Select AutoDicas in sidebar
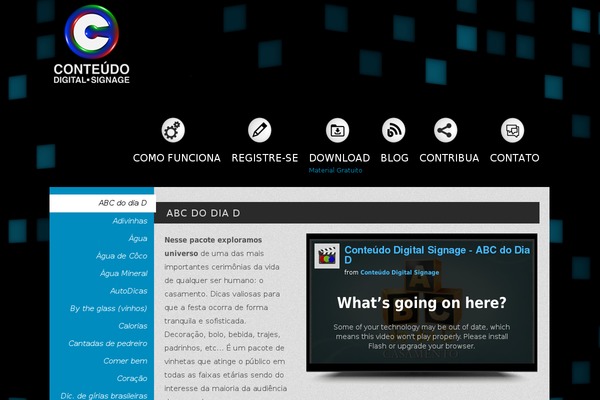The width and height of the screenshot is (600, 400). [129, 291]
